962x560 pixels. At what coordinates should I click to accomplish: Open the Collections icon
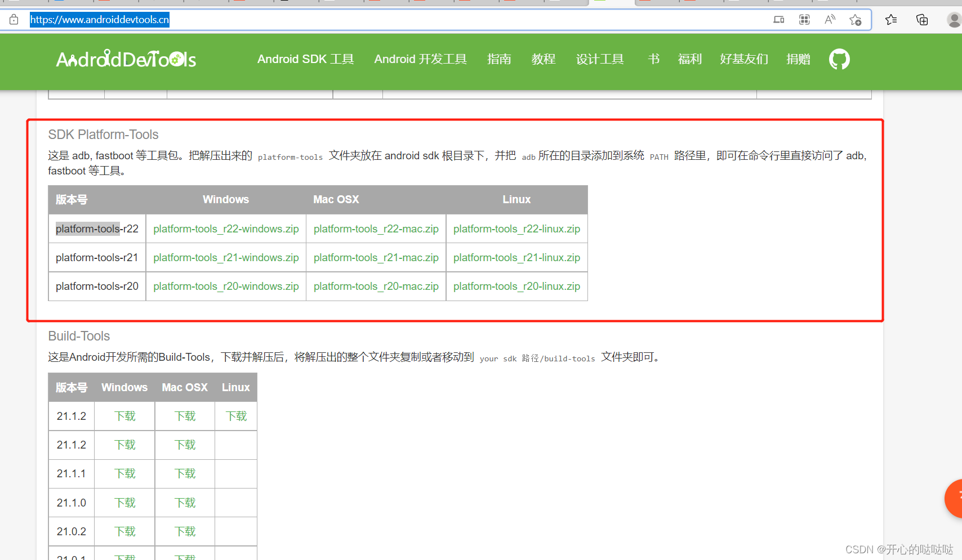922,20
